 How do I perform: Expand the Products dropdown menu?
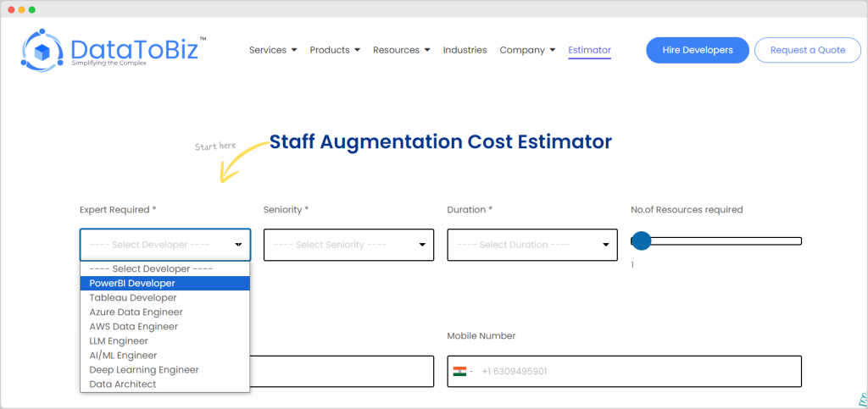click(335, 50)
